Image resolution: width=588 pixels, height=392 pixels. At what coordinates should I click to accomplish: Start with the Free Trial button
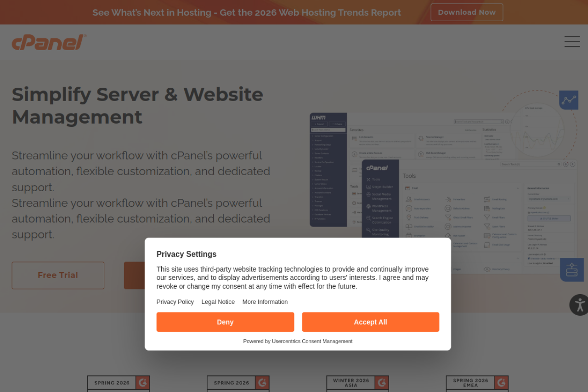(58, 275)
